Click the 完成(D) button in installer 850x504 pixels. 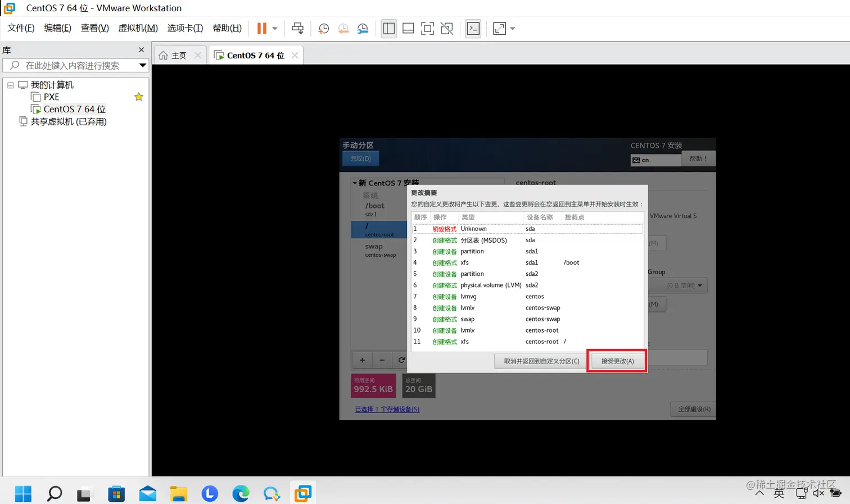pyautogui.click(x=360, y=158)
